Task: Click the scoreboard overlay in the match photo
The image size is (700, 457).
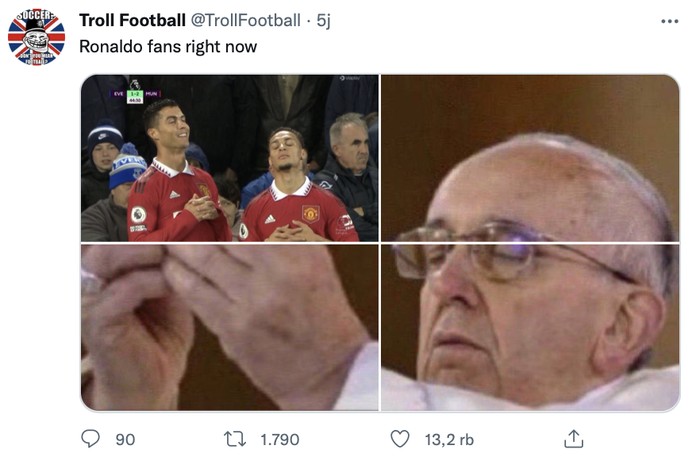Action: pyautogui.click(x=134, y=95)
